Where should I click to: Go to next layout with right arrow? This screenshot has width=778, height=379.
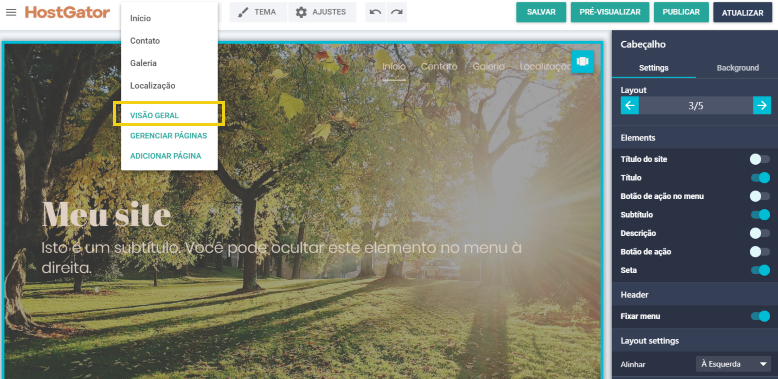coord(762,105)
